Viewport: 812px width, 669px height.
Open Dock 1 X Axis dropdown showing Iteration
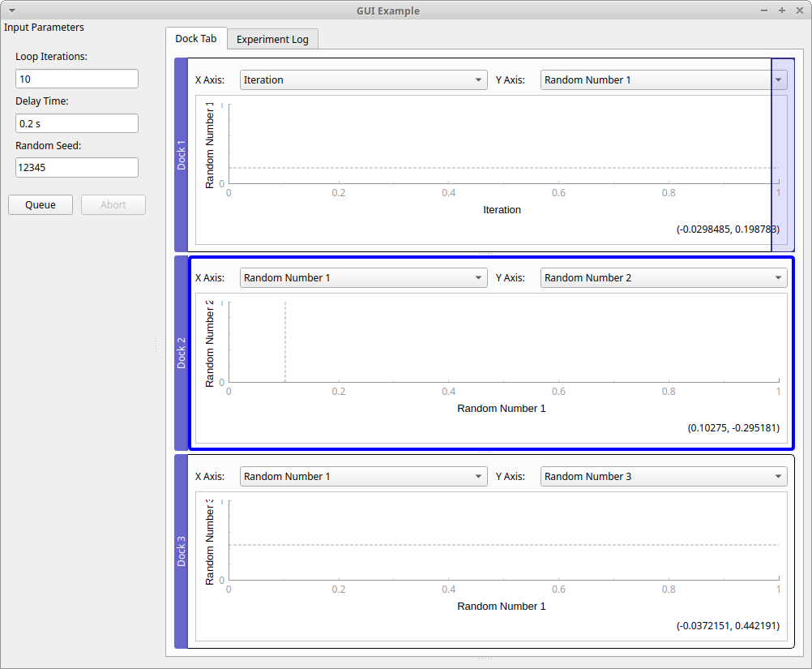(363, 80)
